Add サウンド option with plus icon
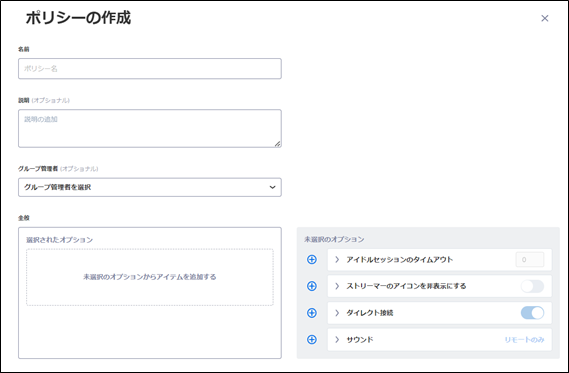The height and width of the screenshot is (373, 569). click(312, 340)
